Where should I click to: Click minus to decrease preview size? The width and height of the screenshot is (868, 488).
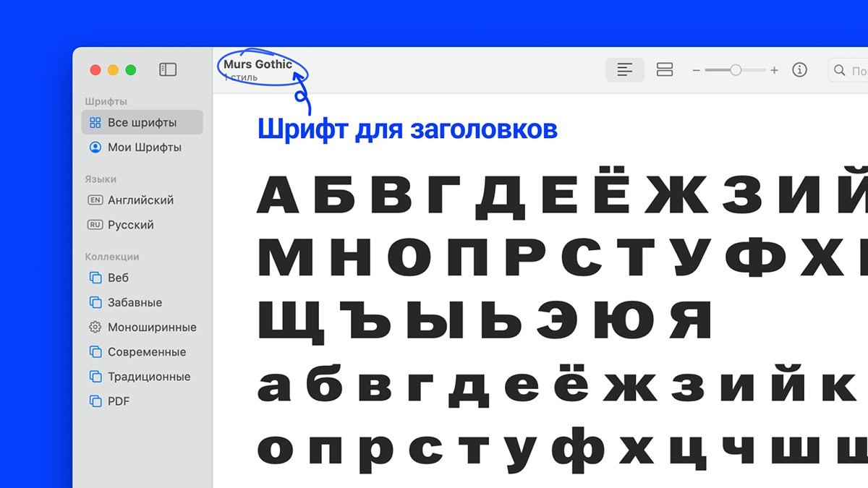coord(695,69)
